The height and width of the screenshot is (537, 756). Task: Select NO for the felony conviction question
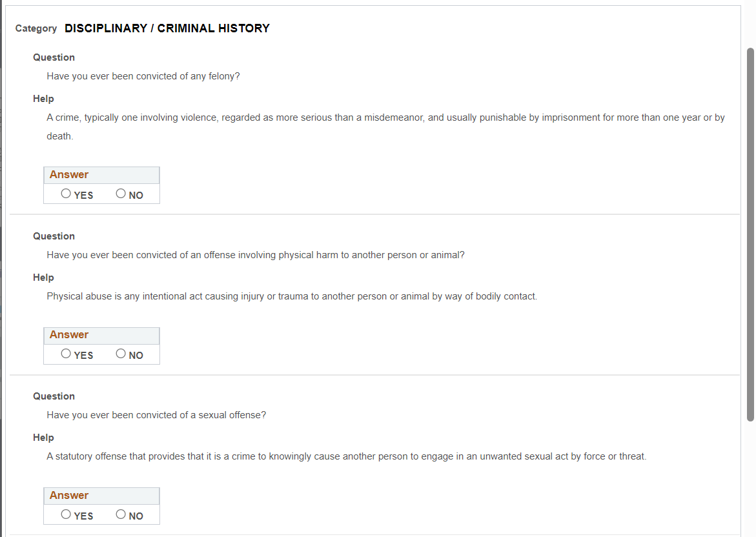pos(121,194)
